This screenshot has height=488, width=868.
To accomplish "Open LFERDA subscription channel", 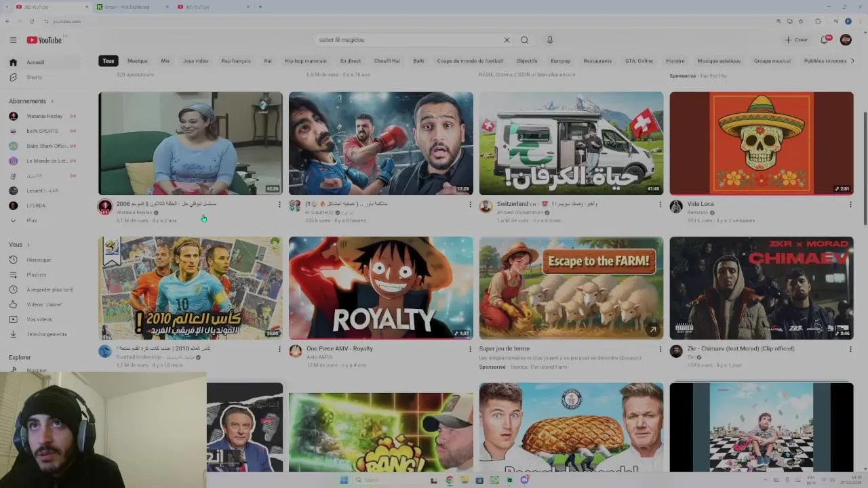I will pyautogui.click(x=44, y=205).
